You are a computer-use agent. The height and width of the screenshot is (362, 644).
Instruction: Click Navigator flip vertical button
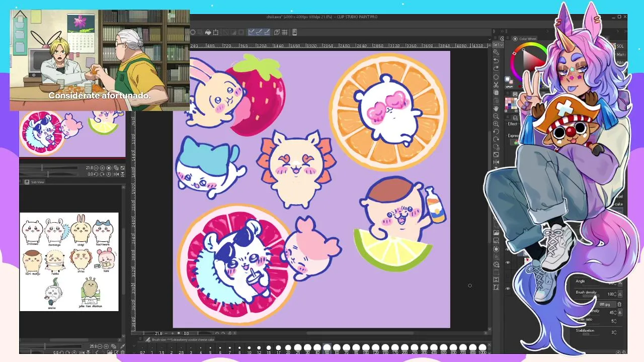[x=122, y=174]
